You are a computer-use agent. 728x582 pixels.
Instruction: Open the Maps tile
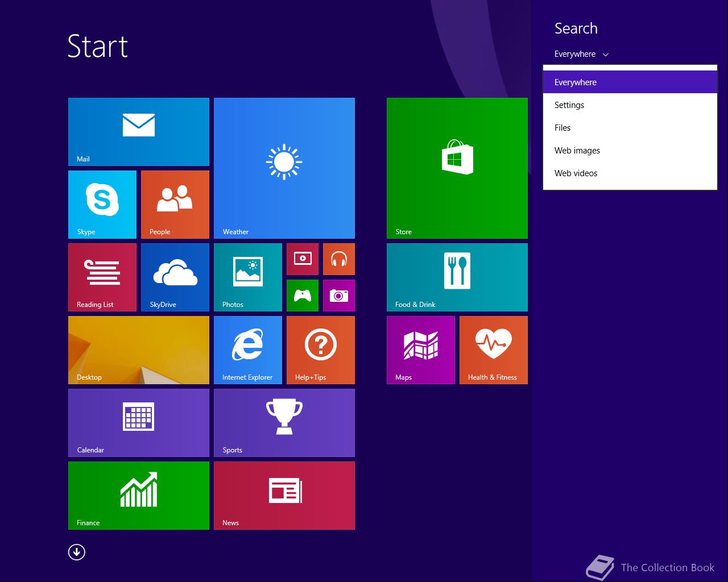[x=421, y=350]
